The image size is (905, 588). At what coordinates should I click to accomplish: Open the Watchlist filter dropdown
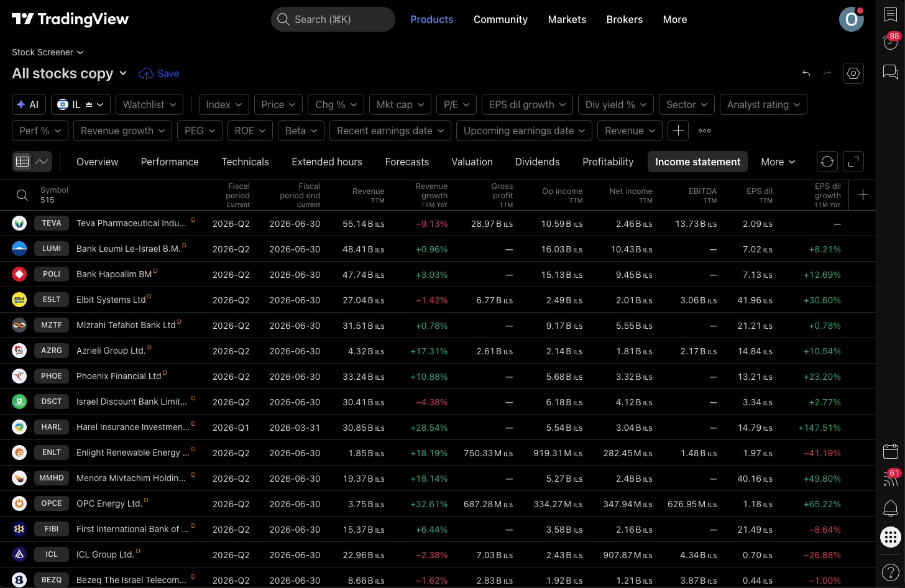point(149,104)
